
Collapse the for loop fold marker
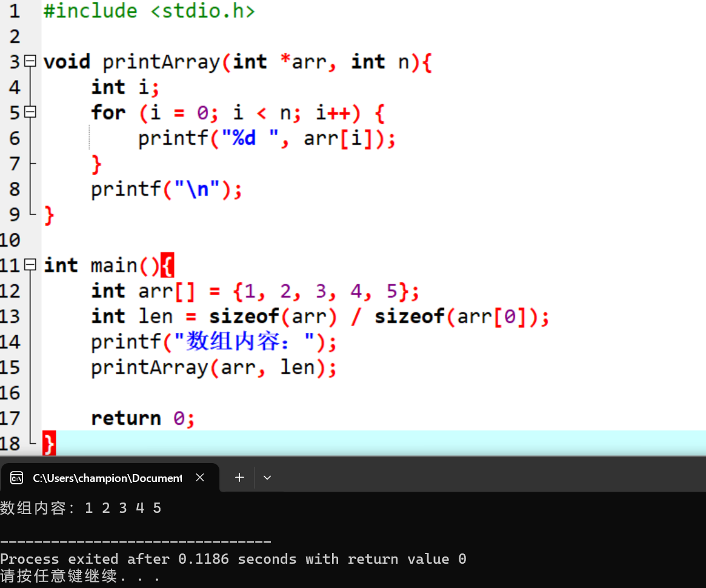tap(30, 112)
